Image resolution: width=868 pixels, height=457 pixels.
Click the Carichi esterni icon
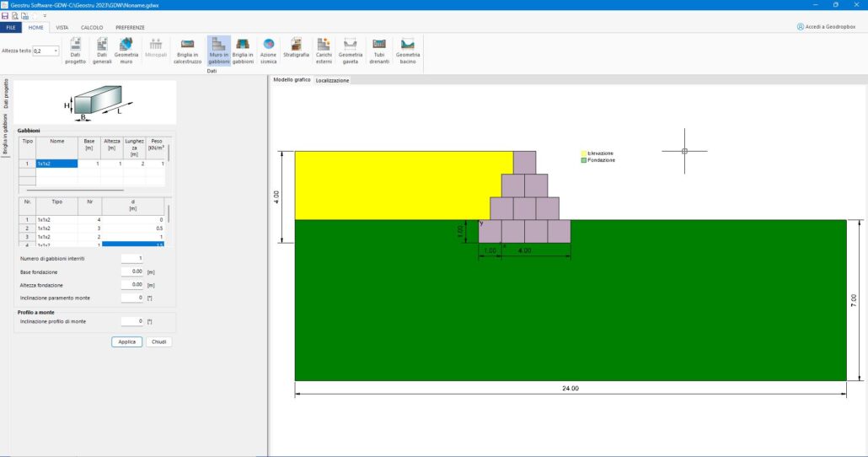[x=324, y=50]
